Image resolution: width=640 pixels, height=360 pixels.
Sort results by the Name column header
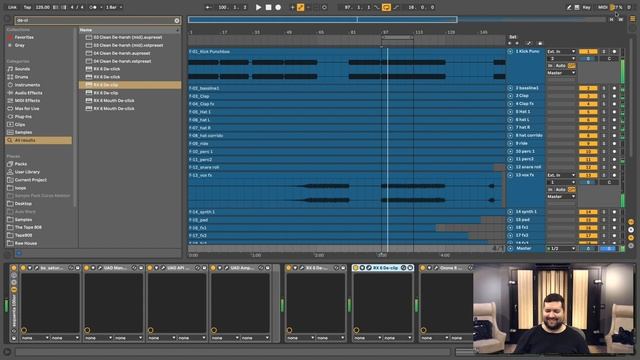(x=130, y=30)
